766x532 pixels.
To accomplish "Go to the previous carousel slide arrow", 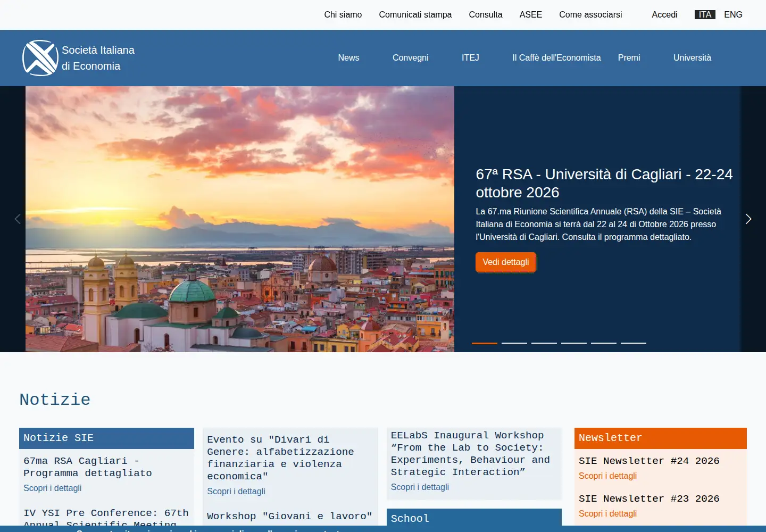I will tap(18, 219).
